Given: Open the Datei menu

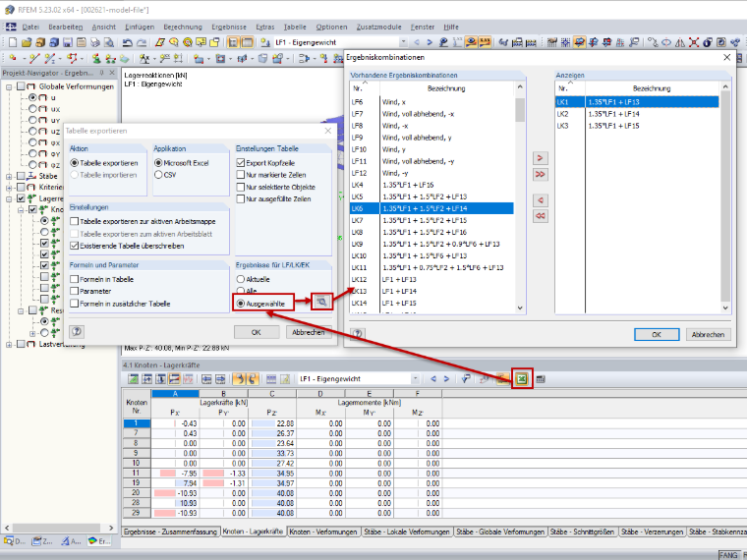Looking at the screenshot, I should (30, 28).
